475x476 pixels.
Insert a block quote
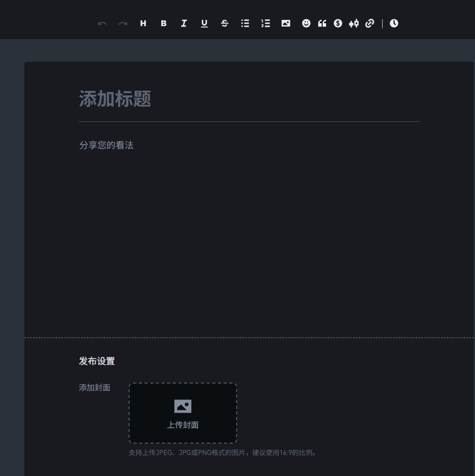(x=322, y=23)
